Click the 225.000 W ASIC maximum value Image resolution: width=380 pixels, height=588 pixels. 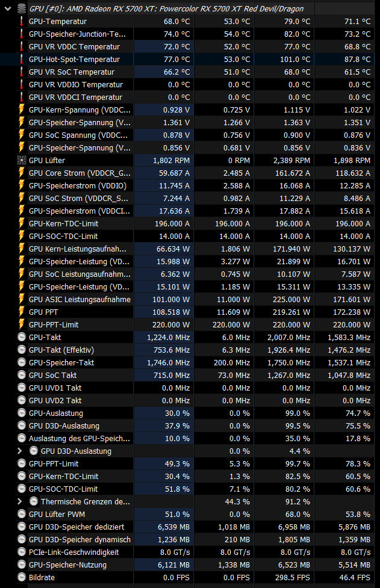pos(294,299)
